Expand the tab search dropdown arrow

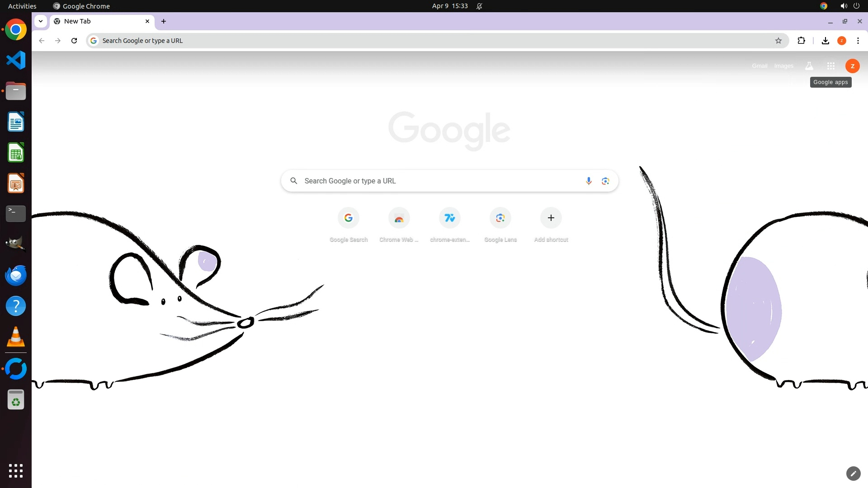pyautogui.click(x=41, y=21)
